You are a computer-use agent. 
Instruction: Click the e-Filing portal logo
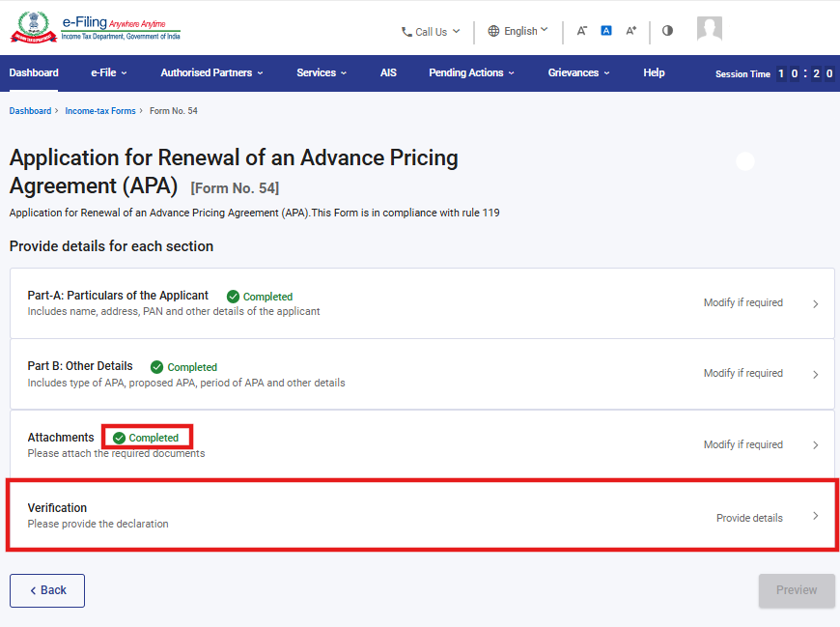pos(95,27)
